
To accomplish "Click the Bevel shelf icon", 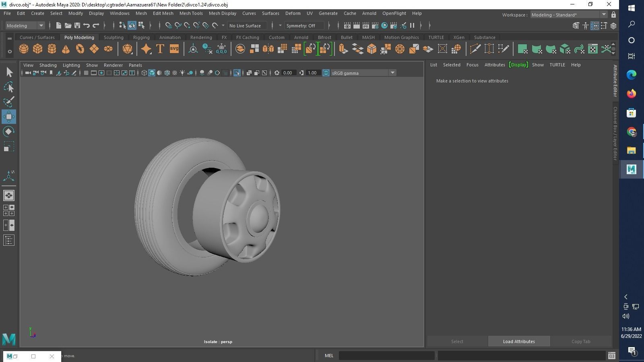I will tap(372, 49).
